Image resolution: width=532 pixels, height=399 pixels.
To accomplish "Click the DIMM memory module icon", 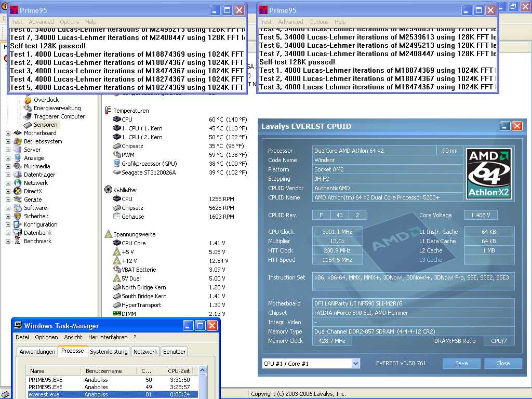I will pos(117,313).
